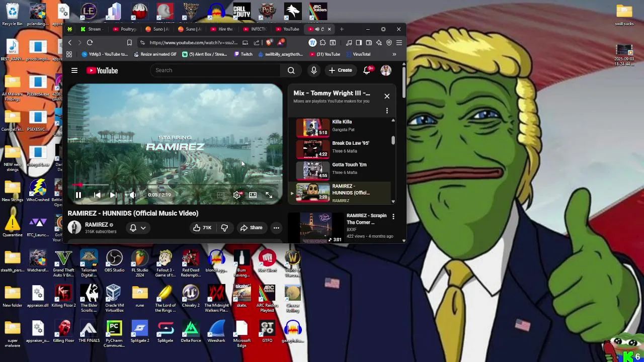The width and height of the screenshot is (644, 362).
Task: Switch to the INFECTIO browser tab
Action: pyautogui.click(x=255, y=29)
